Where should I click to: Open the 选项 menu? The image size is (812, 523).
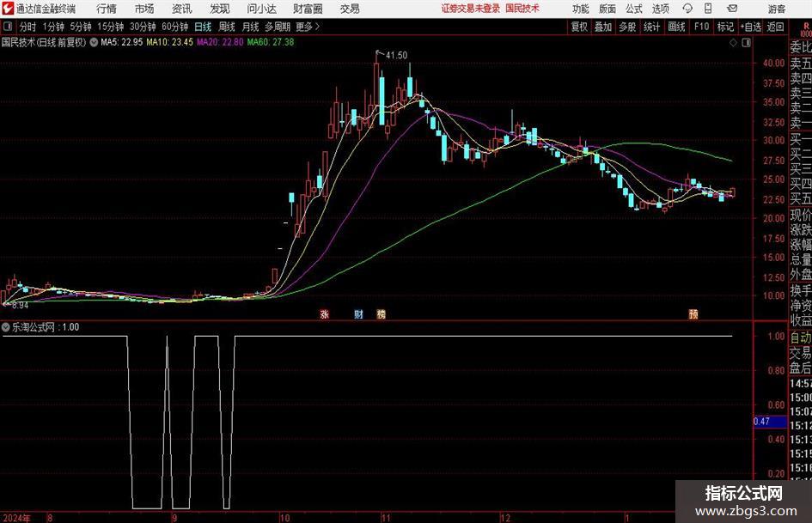click(660, 9)
